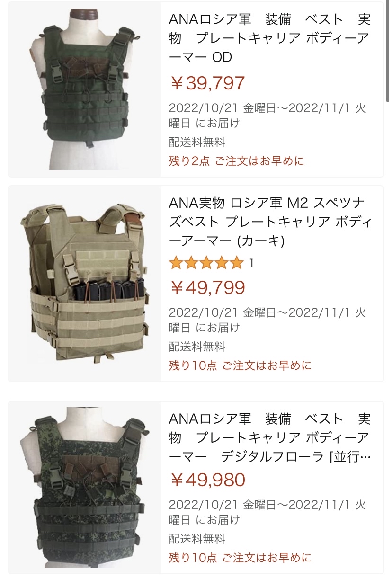This screenshot has width=392, height=579.
Task: Tap the ¥49,980 price
Action: pyautogui.click(x=207, y=480)
